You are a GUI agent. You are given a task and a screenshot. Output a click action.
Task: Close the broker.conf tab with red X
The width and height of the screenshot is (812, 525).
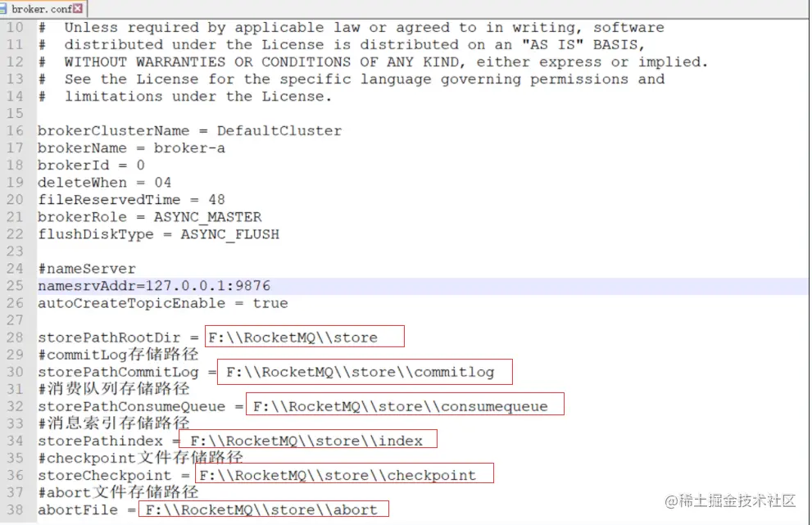(78, 8)
